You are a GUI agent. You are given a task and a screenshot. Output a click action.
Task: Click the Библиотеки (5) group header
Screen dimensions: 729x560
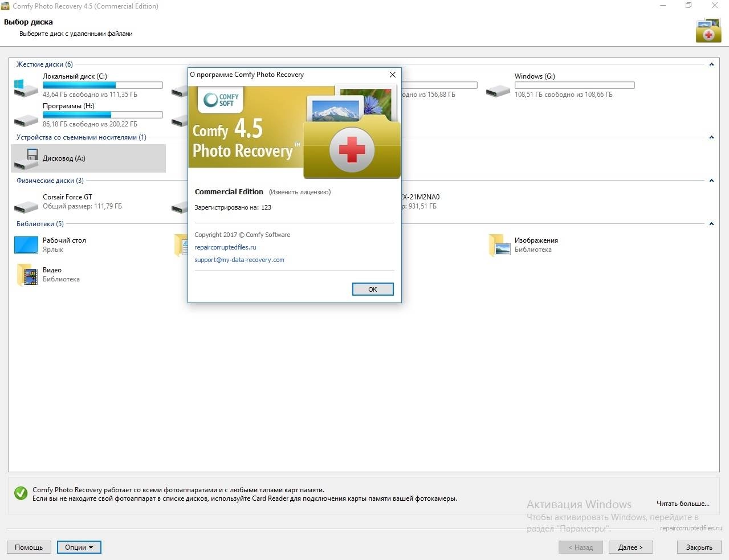click(x=40, y=224)
